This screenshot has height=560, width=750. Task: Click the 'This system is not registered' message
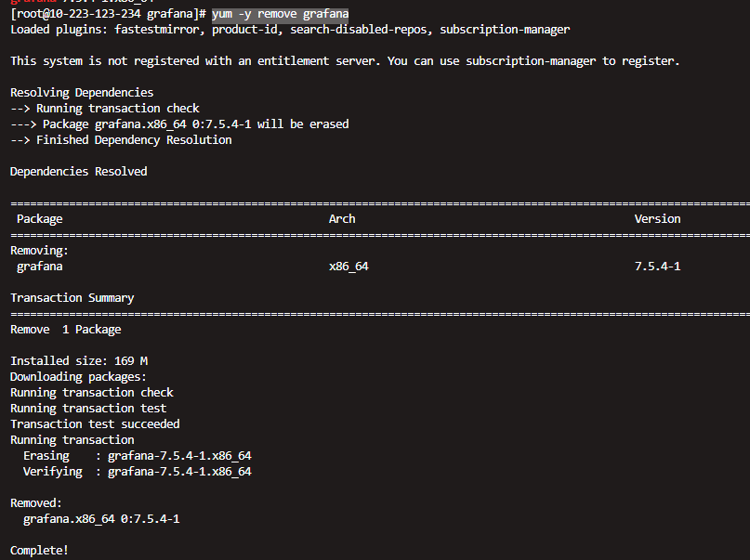click(x=345, y=61)
